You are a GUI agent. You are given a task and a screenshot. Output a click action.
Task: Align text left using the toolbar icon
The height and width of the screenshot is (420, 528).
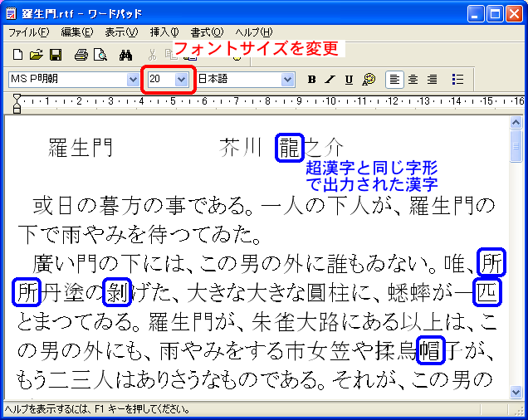395,80
